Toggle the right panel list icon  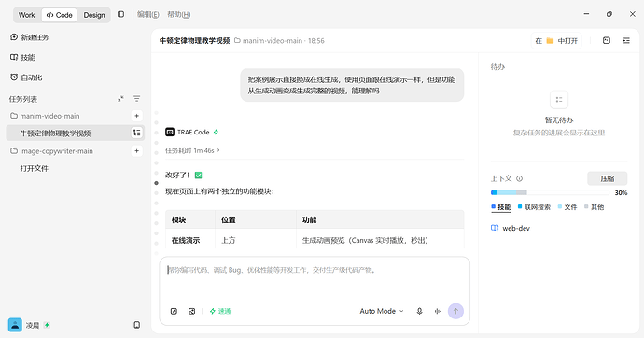(x=626, y=41)
